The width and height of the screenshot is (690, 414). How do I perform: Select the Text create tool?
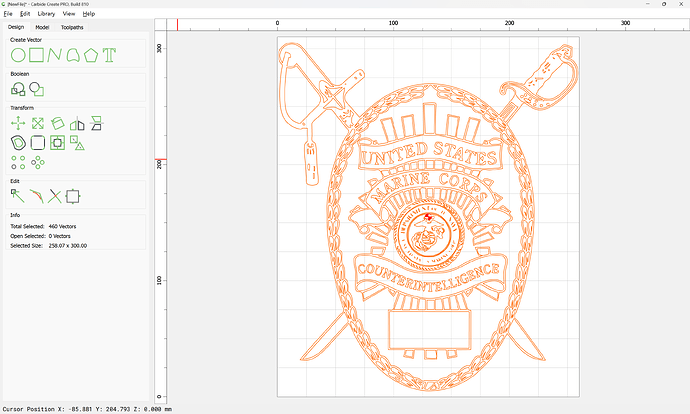[x=109, y=55]
